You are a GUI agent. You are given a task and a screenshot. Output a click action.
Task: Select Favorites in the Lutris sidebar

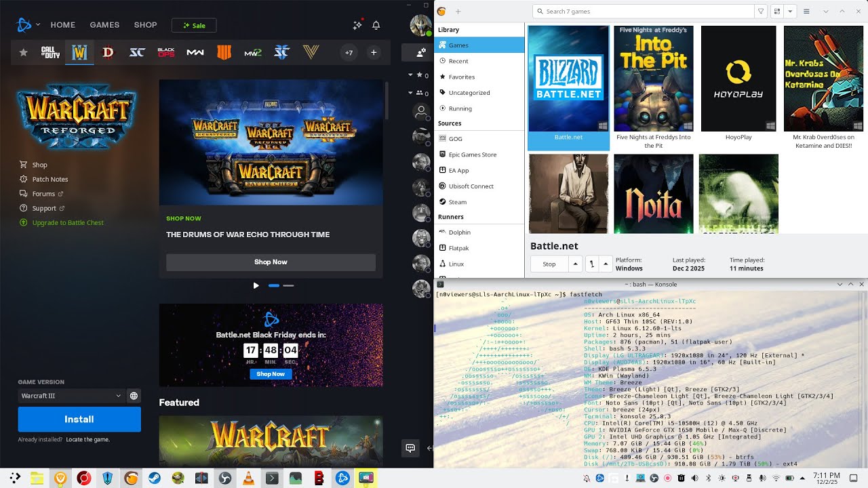tap(479, 77)
